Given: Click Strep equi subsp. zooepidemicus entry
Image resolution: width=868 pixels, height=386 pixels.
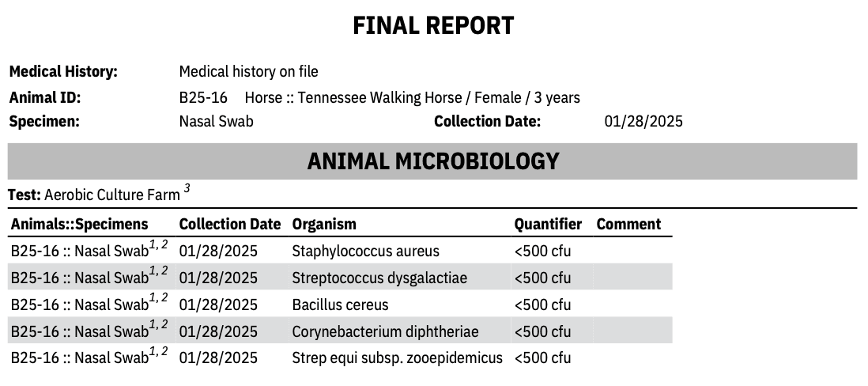Looking at the screenshot, I should [397, 358].
